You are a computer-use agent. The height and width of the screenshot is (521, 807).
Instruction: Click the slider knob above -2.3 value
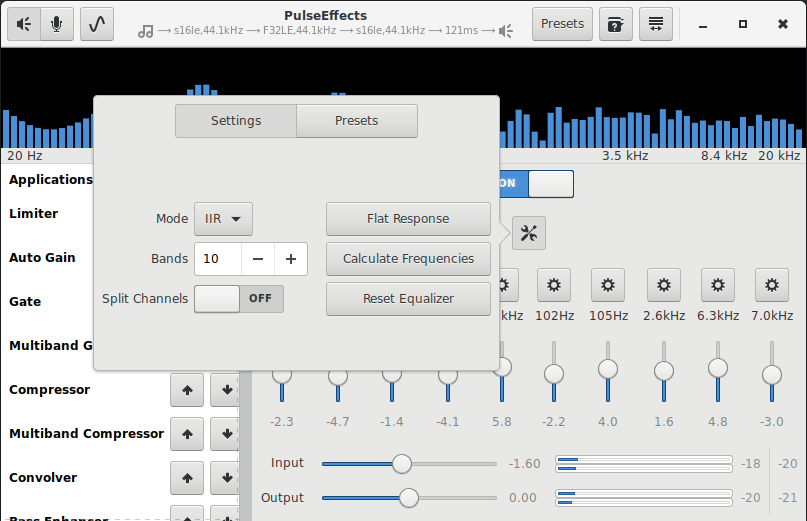point(282,375)
